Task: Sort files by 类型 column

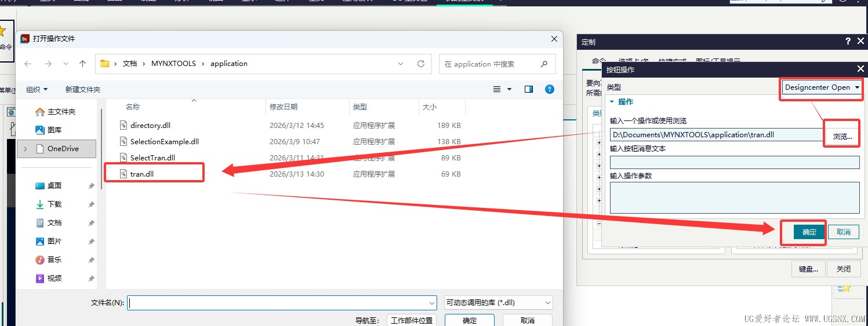Action: tap(360, 107)
